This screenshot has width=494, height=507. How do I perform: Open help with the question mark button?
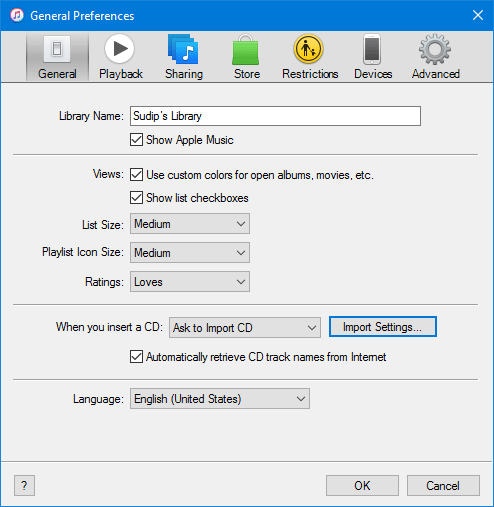pyautogui.click(x=24, y=485)
